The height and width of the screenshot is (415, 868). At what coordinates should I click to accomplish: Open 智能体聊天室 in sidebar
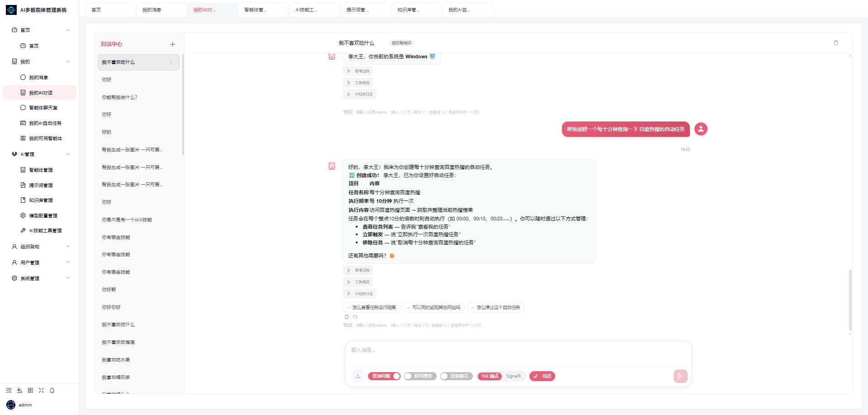coord(40,108)
